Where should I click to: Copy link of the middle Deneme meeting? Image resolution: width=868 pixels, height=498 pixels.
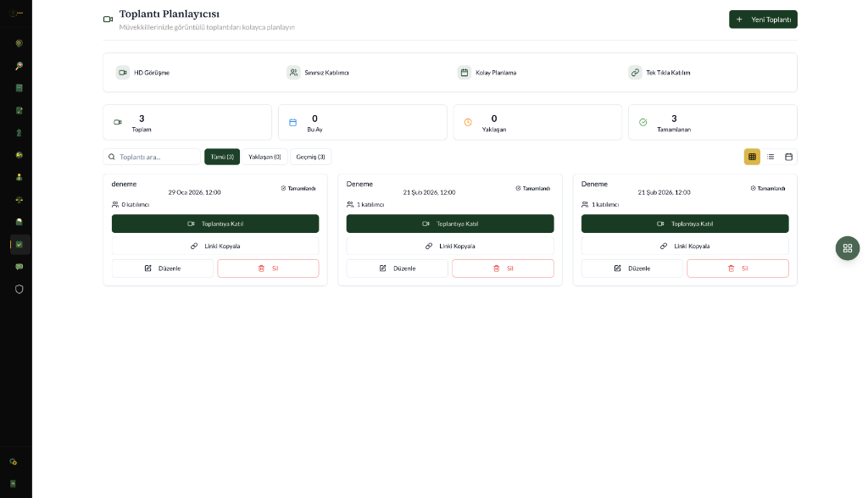450,246
